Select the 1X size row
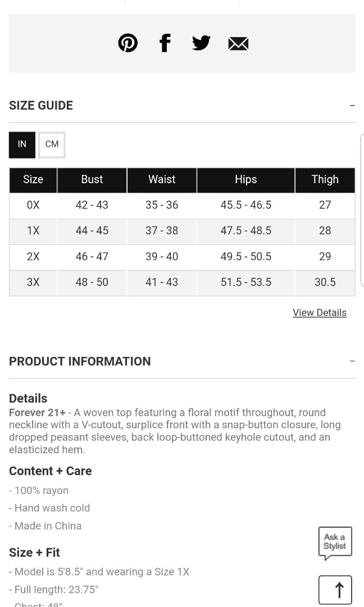The height and width of the screenshot is (607, 364). pos(182,231)
